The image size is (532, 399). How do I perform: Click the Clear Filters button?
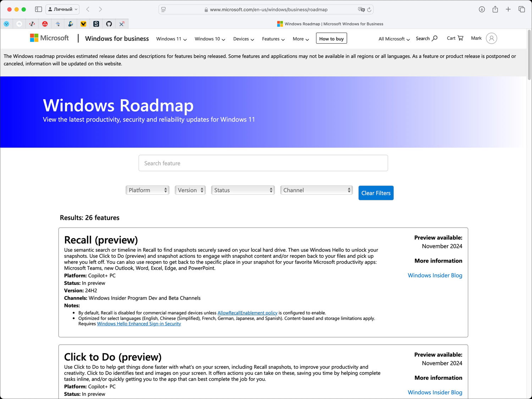[376, 193]
